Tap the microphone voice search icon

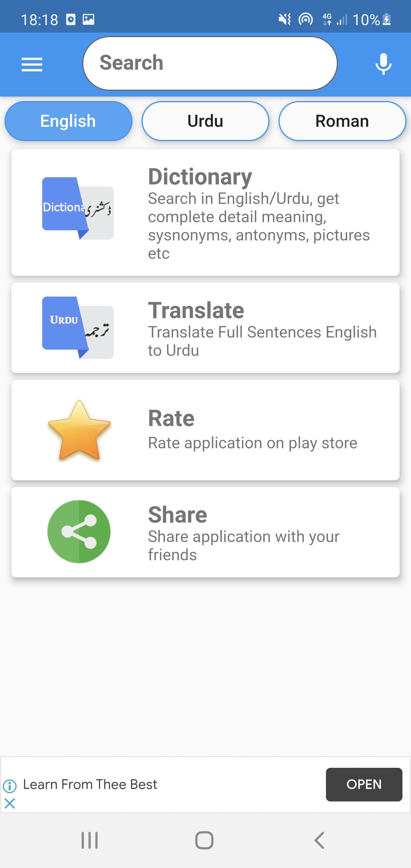tap(383, 64)
